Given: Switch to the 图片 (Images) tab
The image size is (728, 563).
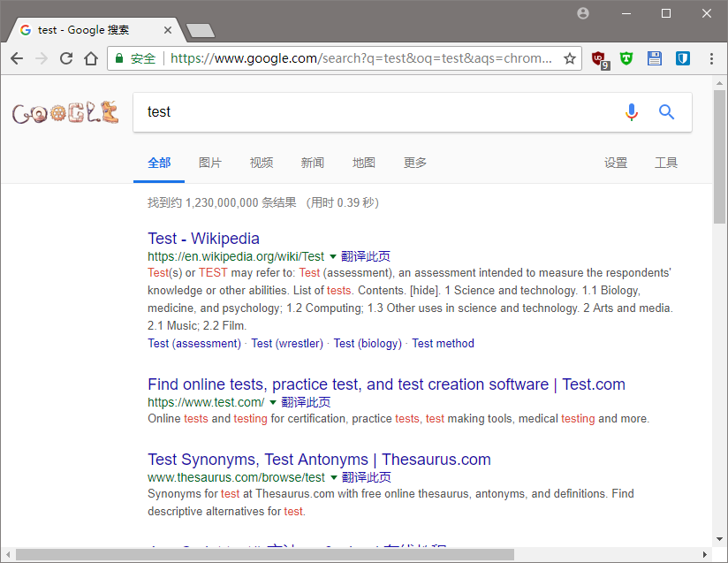Looking at the screenshot, I should tap(210, 163).
